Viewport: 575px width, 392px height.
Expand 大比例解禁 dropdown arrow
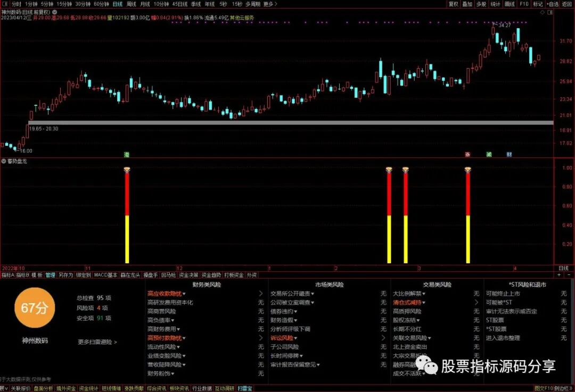(x=424, y=294)
